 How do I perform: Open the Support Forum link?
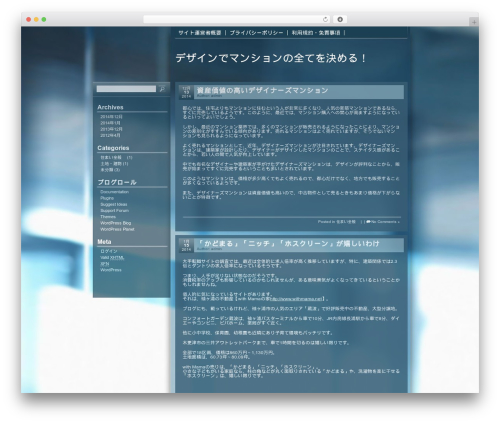click(x=114, y=211)
